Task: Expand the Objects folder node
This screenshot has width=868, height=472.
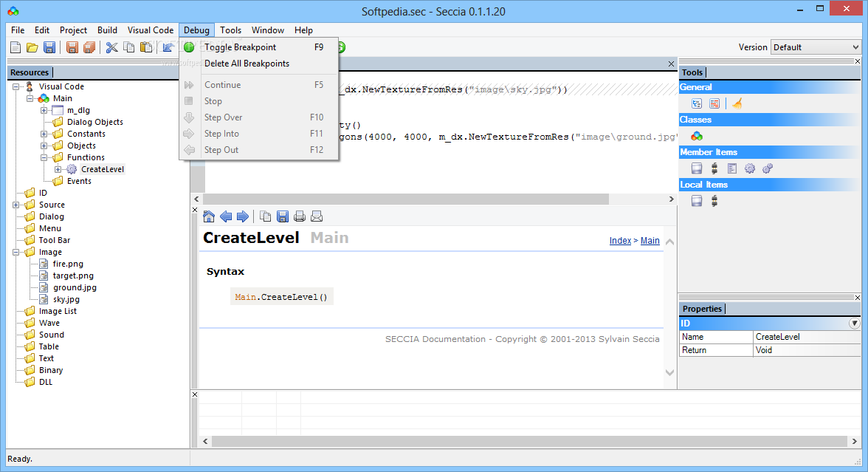Action: coord(44,146)
